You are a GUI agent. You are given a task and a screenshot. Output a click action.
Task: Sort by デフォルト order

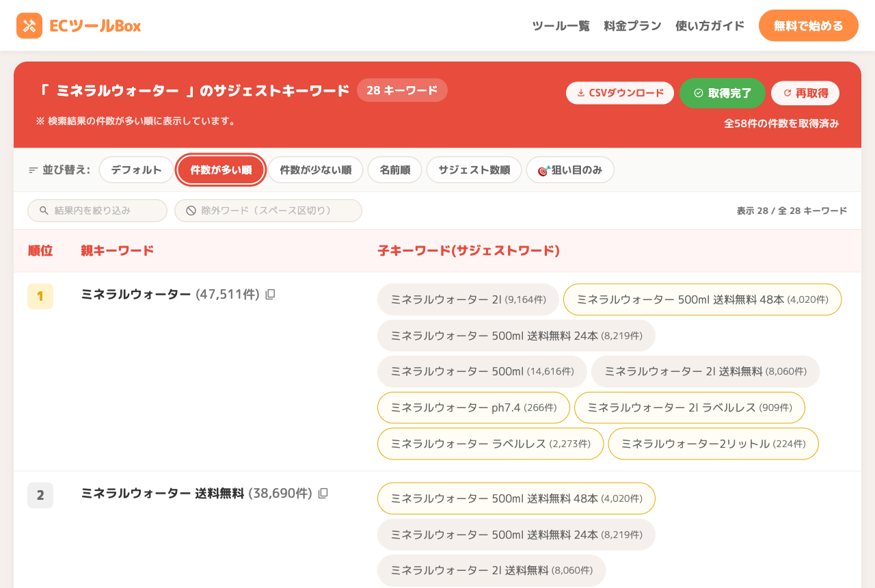[x=137, y=170]
